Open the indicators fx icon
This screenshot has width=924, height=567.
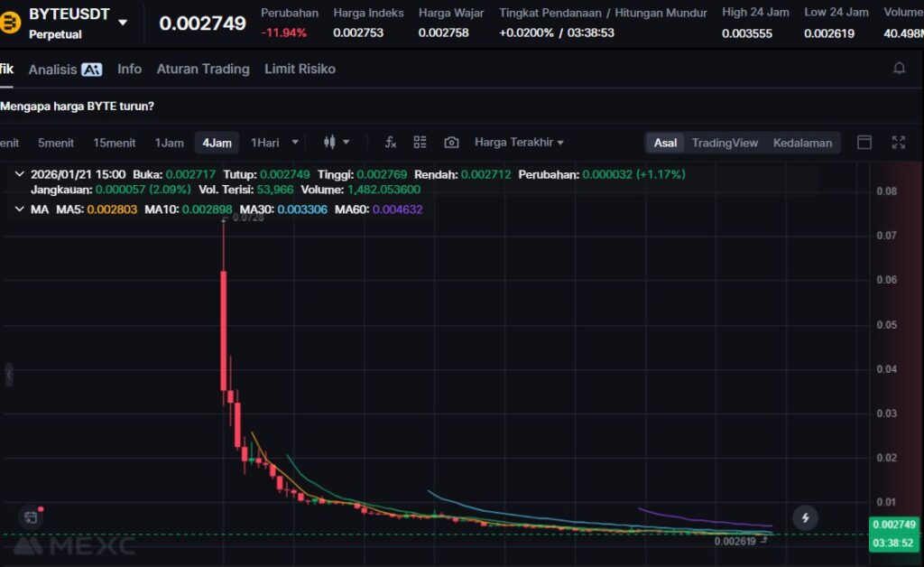[391, 143]
